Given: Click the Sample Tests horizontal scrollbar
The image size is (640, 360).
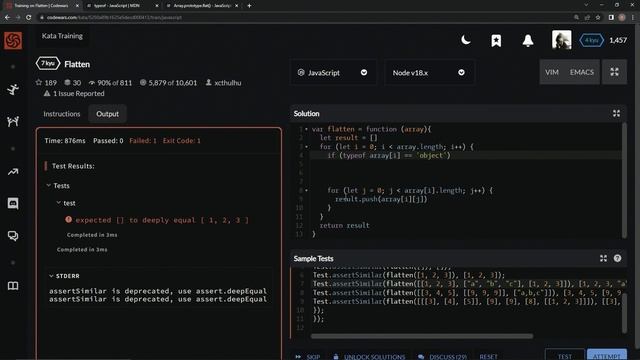Looking at the screenshot, I should point(422,336).
